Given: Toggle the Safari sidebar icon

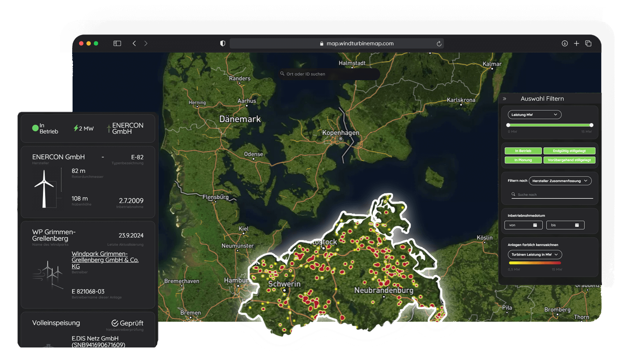Looking at the screenshot, I should coord(117,44).
